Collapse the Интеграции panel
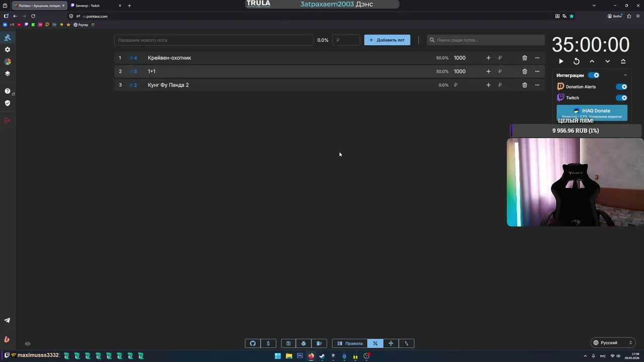Viewport: 644px width, 362px height. (x=625, y=75)
